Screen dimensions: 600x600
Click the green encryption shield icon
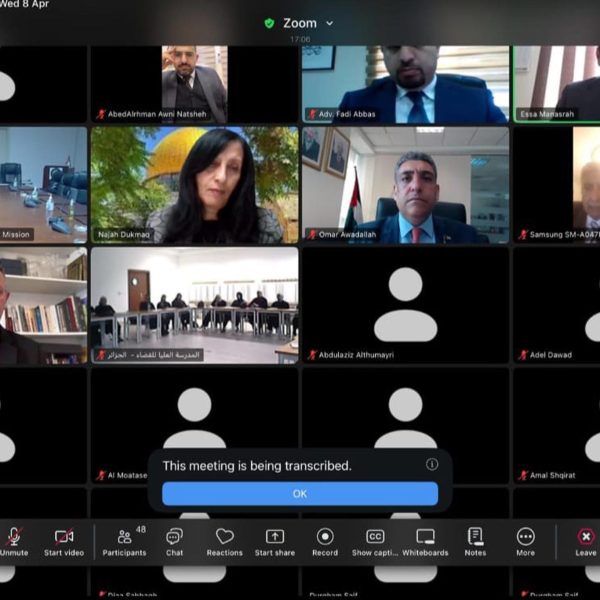[x=269, y=23]
